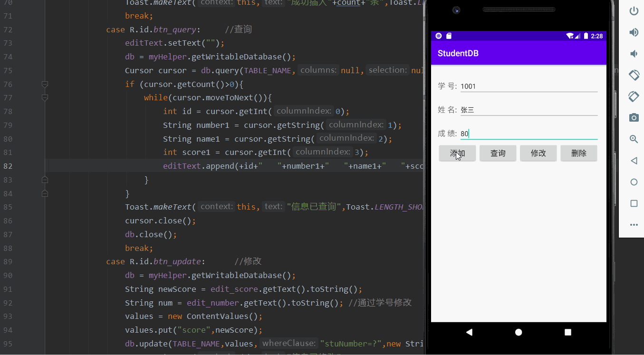Rotate the emulator clockwise
Screen dimensions: 644x355
(634, 96)
